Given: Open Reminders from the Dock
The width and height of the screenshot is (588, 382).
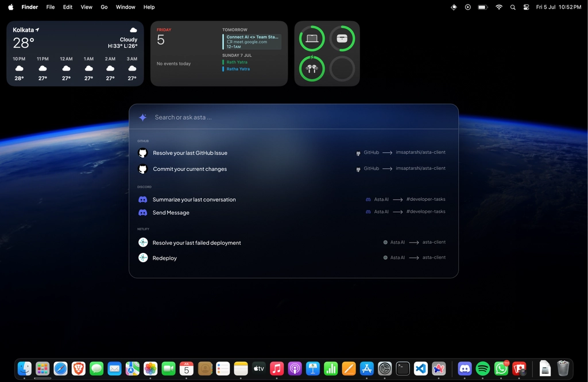Looking at the screenshot, I should pos(223,369).
